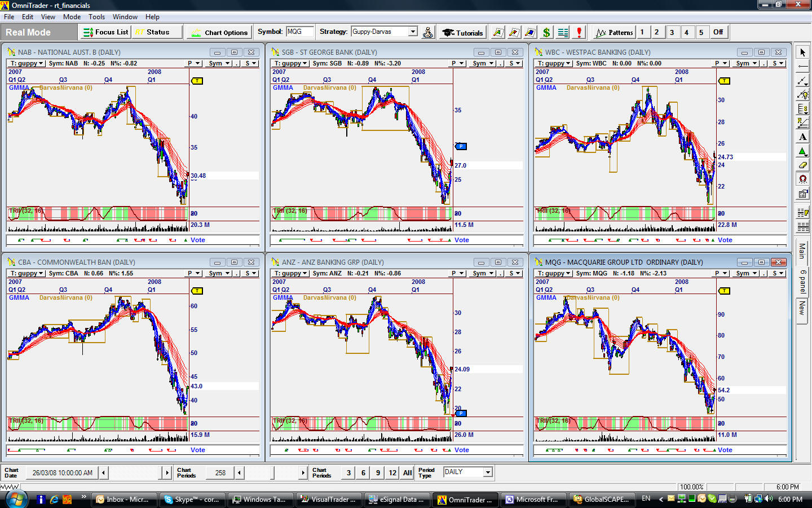Viewport: 812px width, 508px height.
Task: Open Tutorials
Action: coord(462,32)
